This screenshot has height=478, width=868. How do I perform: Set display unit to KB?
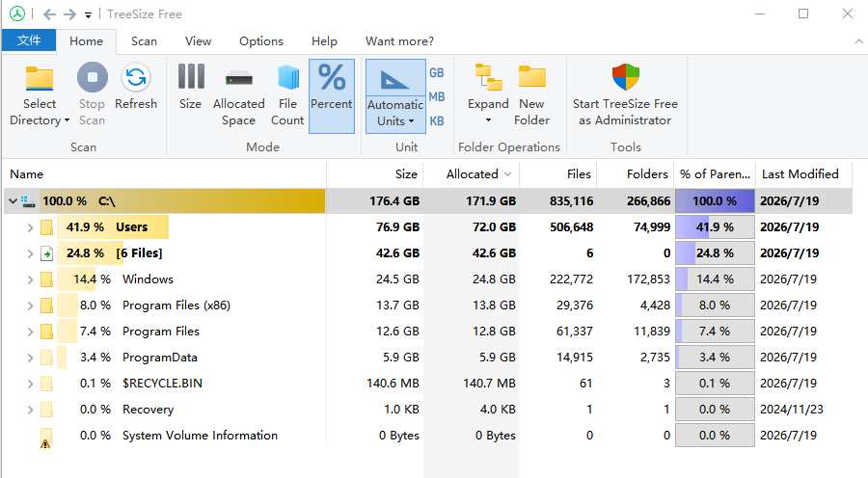point(436,120)
